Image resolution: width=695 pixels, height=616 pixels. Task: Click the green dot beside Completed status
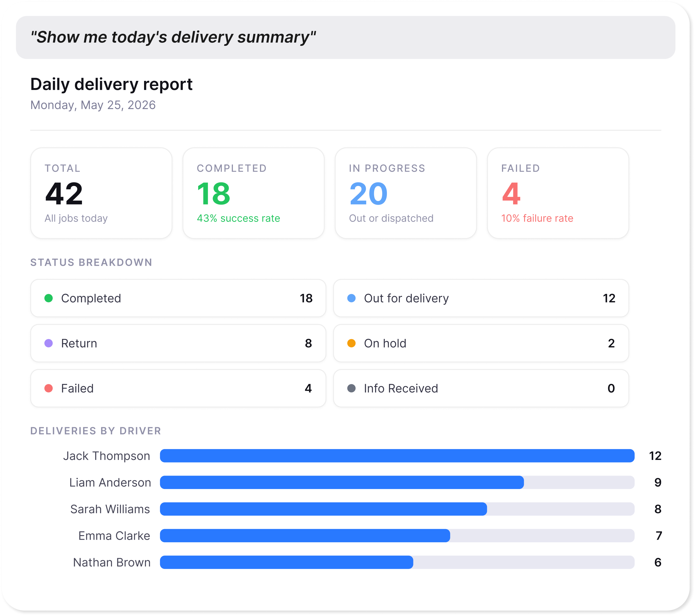(x=49, y=298)
